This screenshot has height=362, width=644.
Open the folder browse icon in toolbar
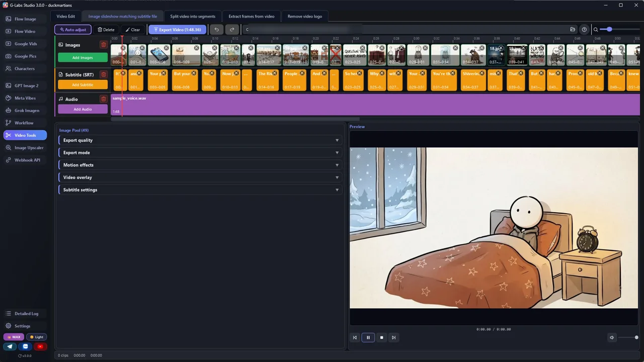(573, 30)
